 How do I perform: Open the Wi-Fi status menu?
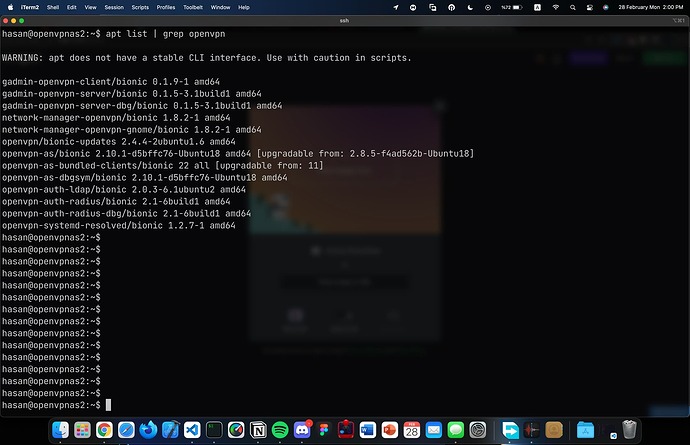(x=555, y=7)
